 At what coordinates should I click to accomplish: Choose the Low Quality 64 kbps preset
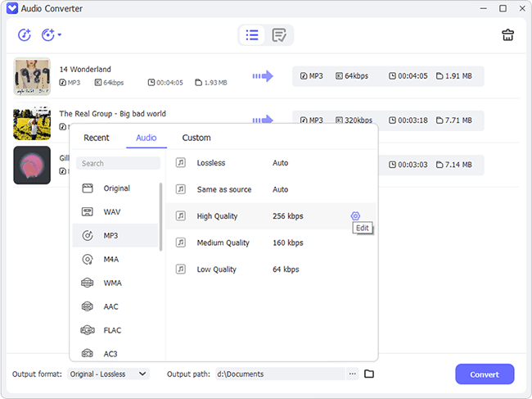click(x=271, y=270)
